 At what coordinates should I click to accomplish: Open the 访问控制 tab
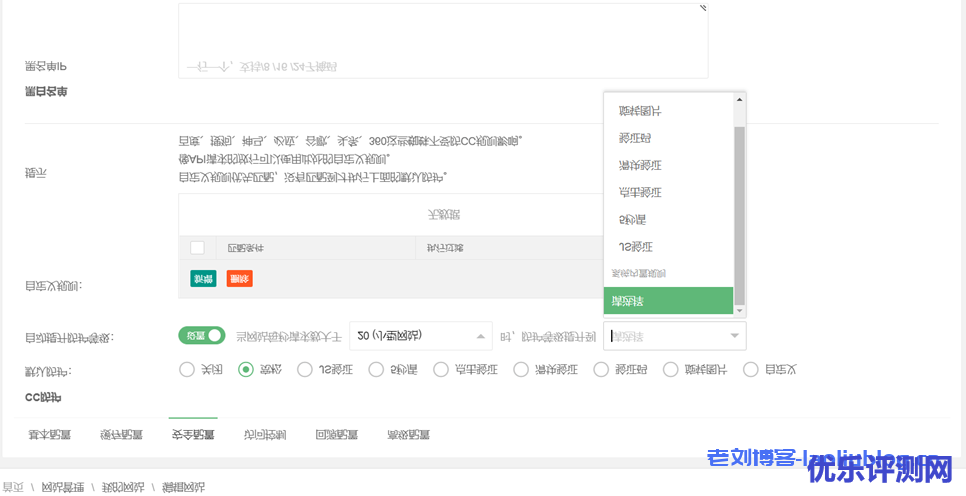[x=265, y=435]
